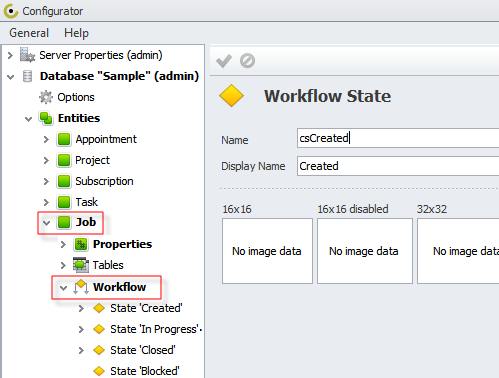Click the Appointment green entity icon
The image size is (499, 378).
coord(64,139)
